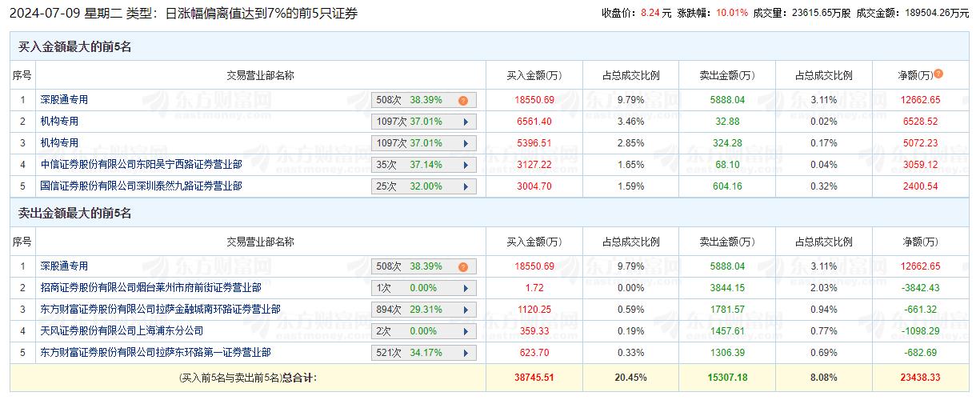
Task: Expand the arrow for the 中信证券东阳吴宁西路 row
Action: point(464,165)
